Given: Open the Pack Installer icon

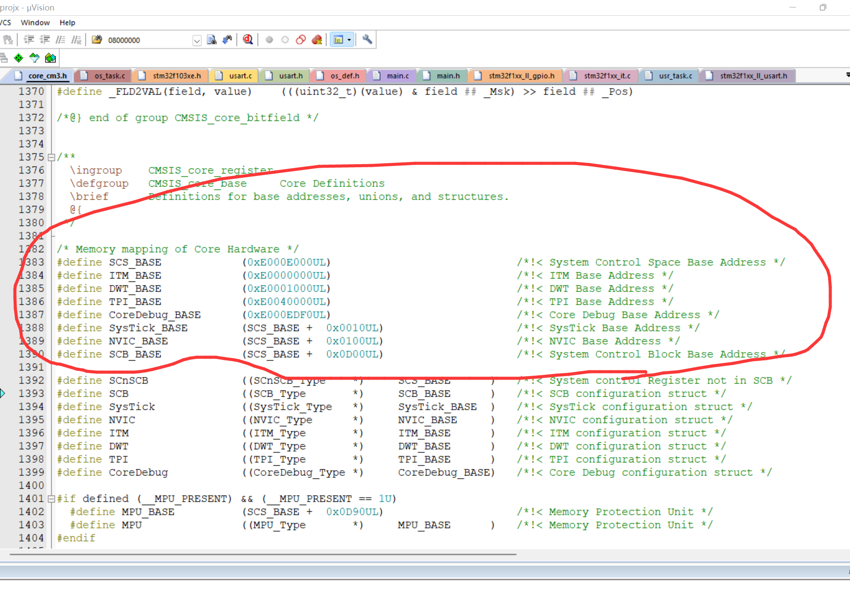Looking at the screenshot, I should [50, 58].
